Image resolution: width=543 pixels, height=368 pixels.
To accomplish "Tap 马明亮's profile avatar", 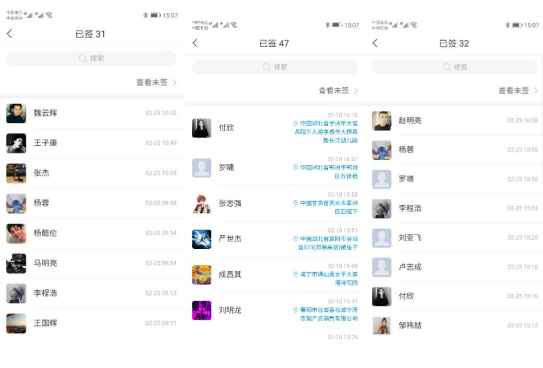I will click(16, 263).
